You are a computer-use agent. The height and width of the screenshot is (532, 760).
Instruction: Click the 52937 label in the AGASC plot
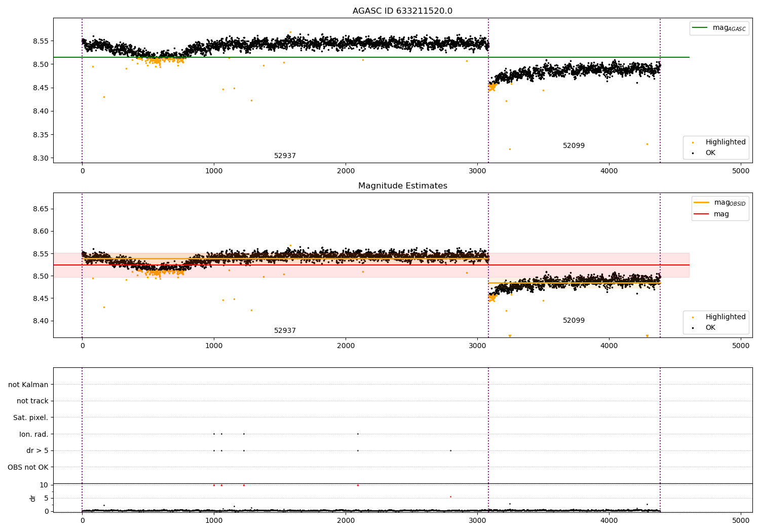point(285,156)
